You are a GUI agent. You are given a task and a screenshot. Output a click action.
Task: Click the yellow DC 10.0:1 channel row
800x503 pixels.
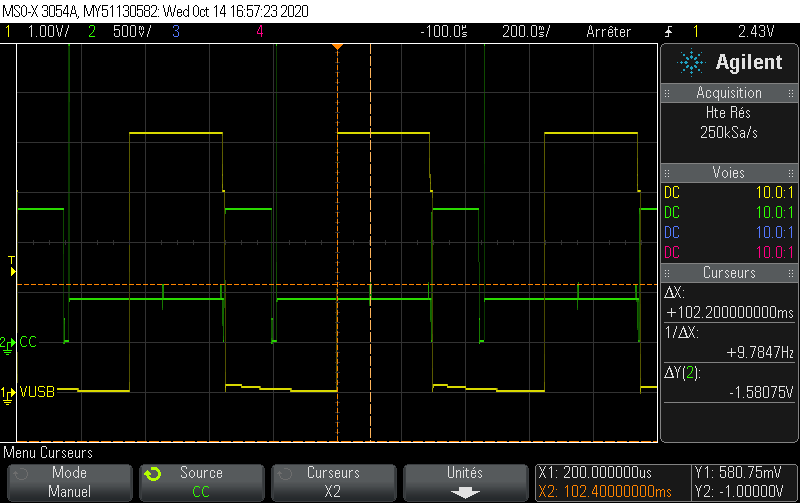pyautogui.click(x=729, y=192)
